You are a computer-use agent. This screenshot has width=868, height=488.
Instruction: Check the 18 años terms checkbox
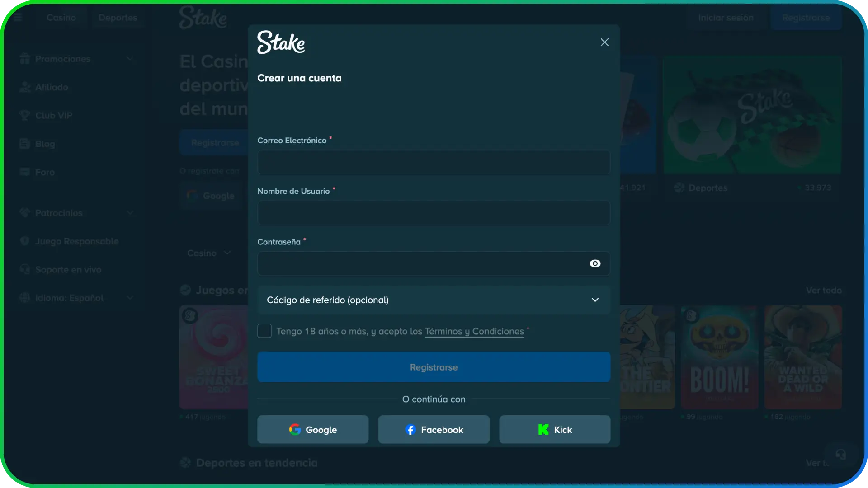[264, 331]
